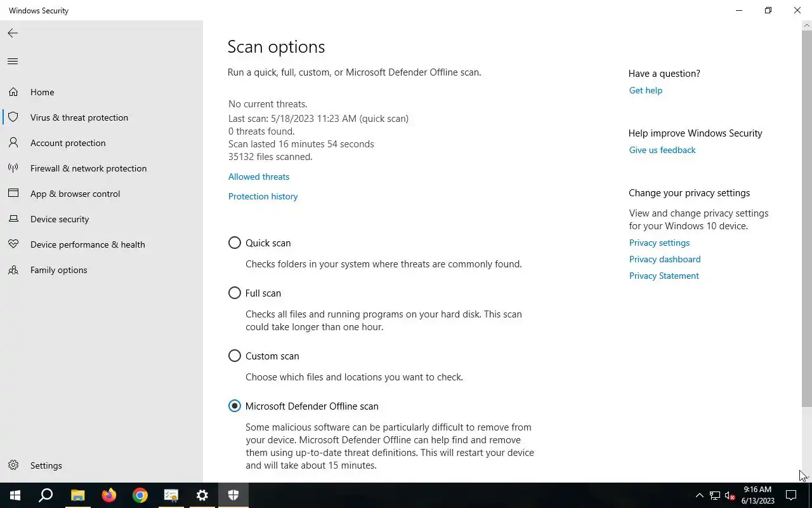Open taskbar Search magnifier
812x508 pixels.
(46, 495)
